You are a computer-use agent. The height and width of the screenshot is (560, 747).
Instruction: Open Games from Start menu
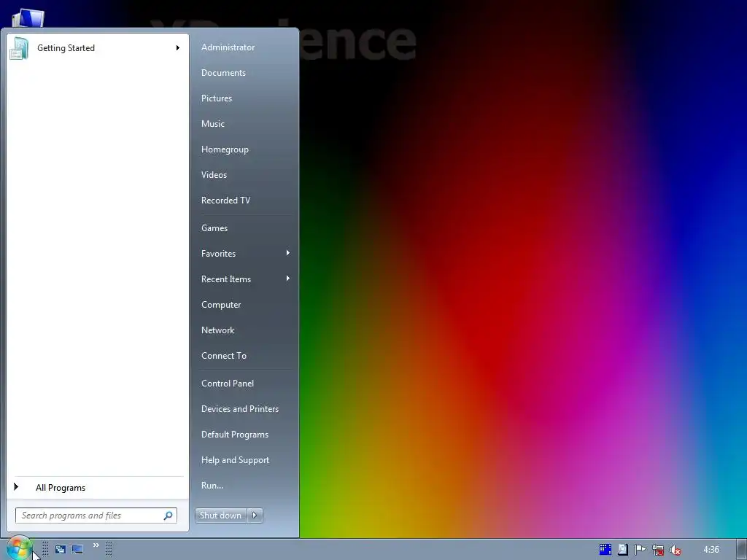pyautogui.click(x=214, y=228)
